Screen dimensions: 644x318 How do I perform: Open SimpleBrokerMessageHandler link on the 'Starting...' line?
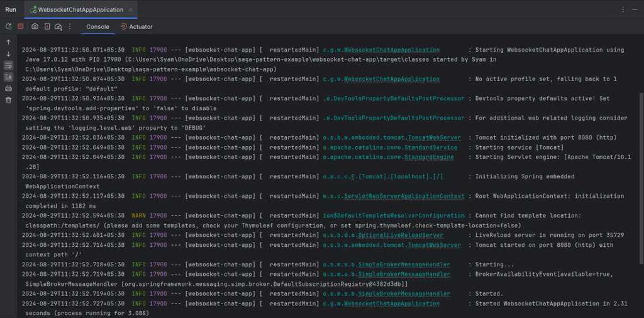pyautogui.click(x=404, y=264)
